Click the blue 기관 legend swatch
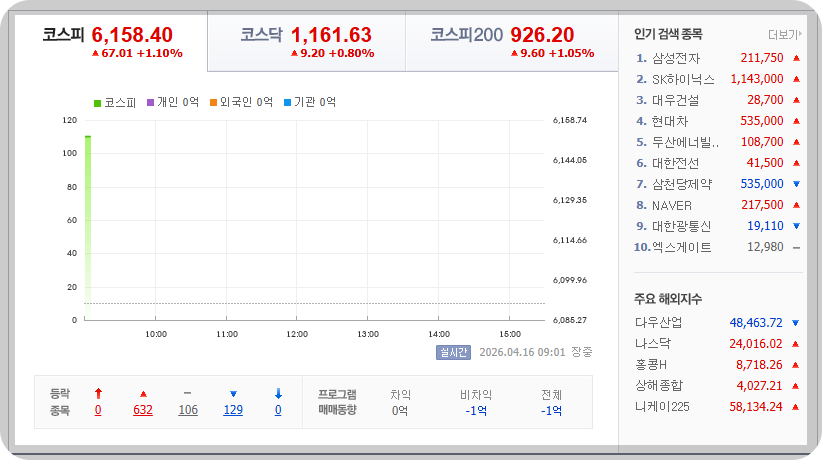The image size is (822, 460). point(287,102)
